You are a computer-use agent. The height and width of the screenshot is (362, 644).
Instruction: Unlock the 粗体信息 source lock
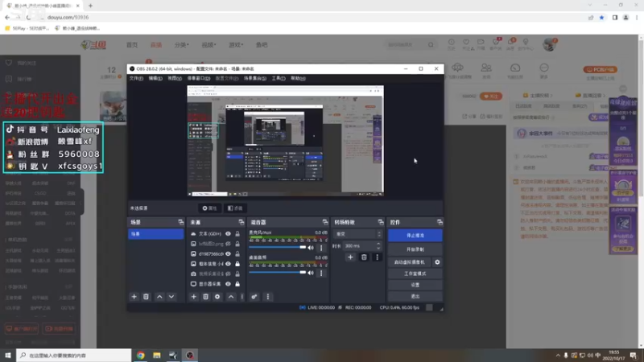pos(237,264)
